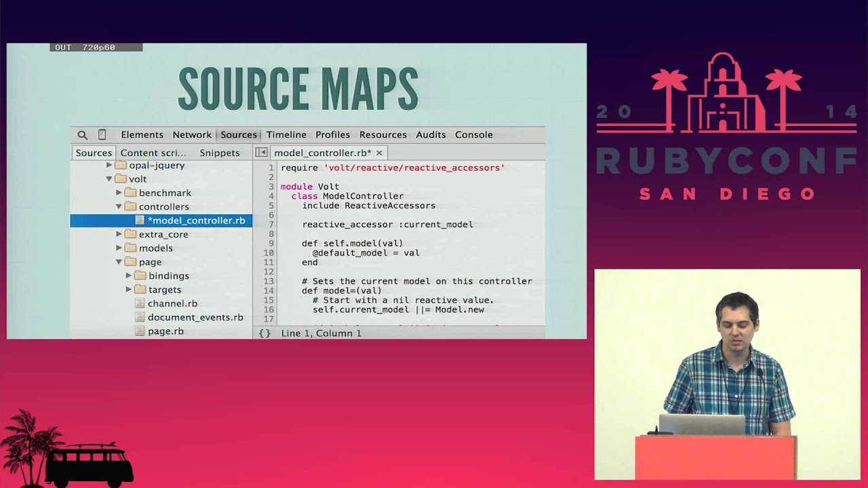Collapse the controllers folder arrow
The height and width of the screenshot is (488, 868).
119,207
